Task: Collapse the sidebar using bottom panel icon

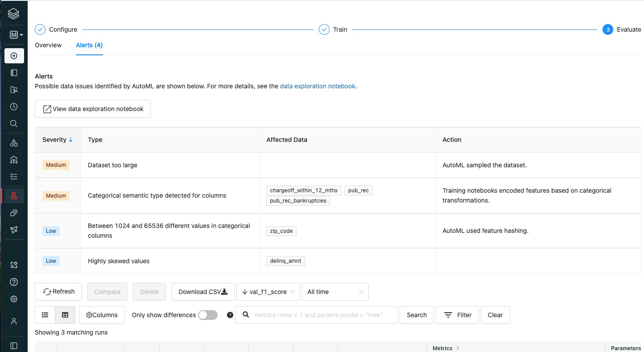Action: pos(14,346)
